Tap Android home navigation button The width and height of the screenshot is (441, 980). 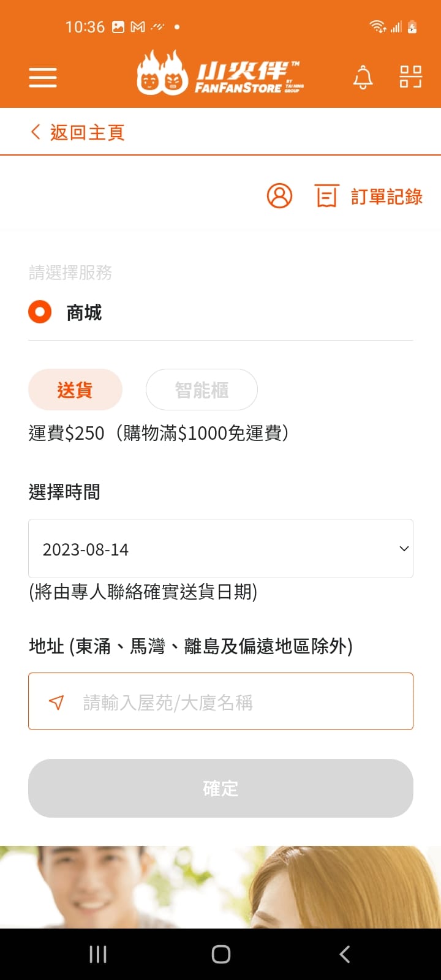(x=221, y=954)
